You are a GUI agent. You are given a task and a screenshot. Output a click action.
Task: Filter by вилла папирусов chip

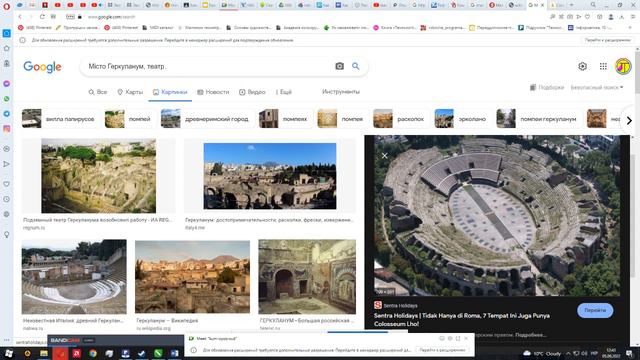(x=60, y=119)
